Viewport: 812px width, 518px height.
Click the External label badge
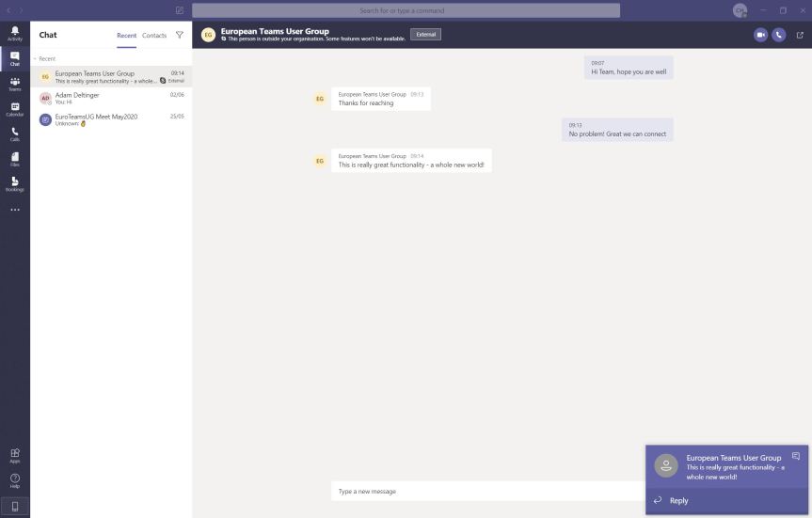425,35
